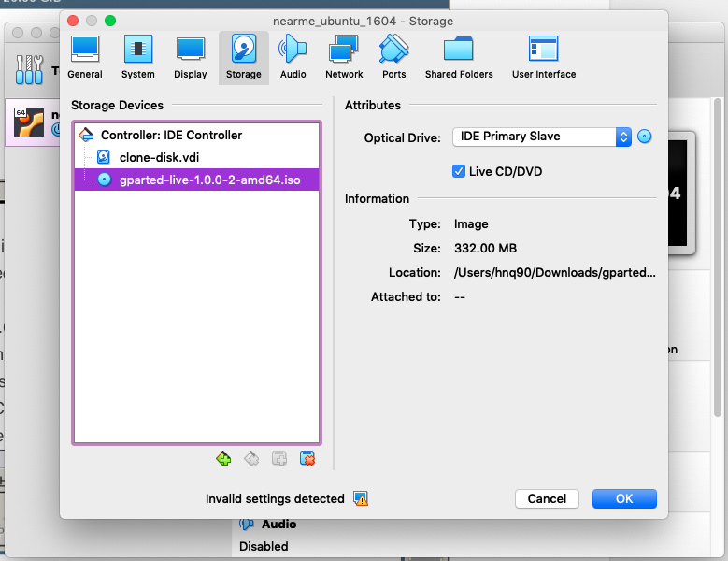Select the clone-disk.vdi disk entry
Viewport: 728px width, 561px height.
click(159, 157)
